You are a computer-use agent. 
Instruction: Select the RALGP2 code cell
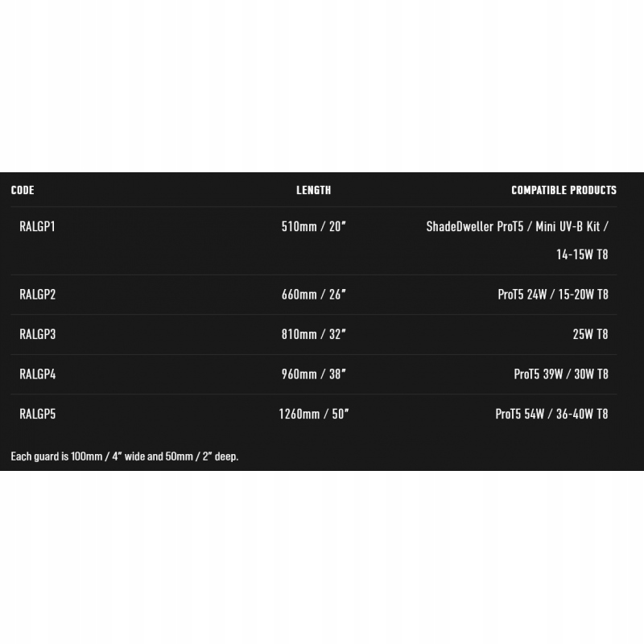click(37, 295)
